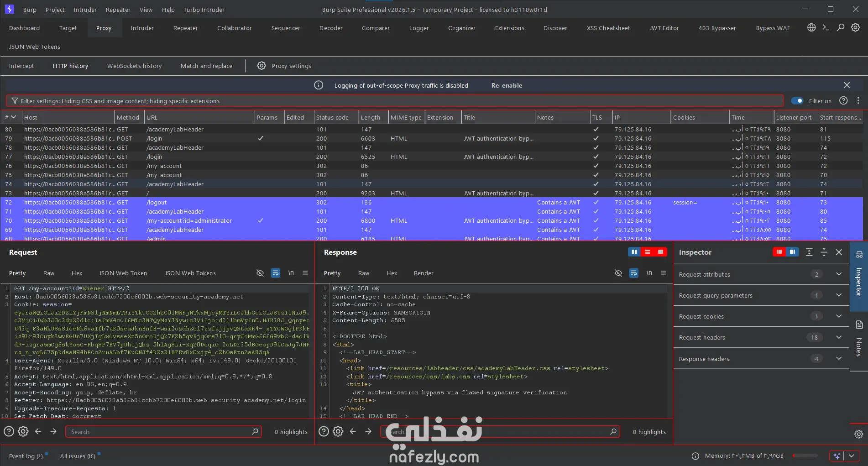Go to next match in Response search
The image size is (868, 466).
click(x=368, y=431)
